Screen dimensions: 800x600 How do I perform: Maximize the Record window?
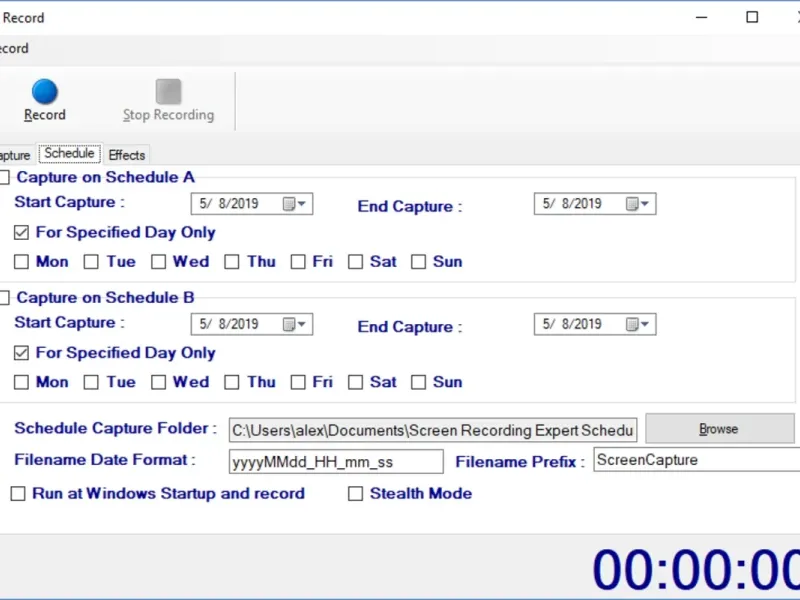(x=752, y=17)
